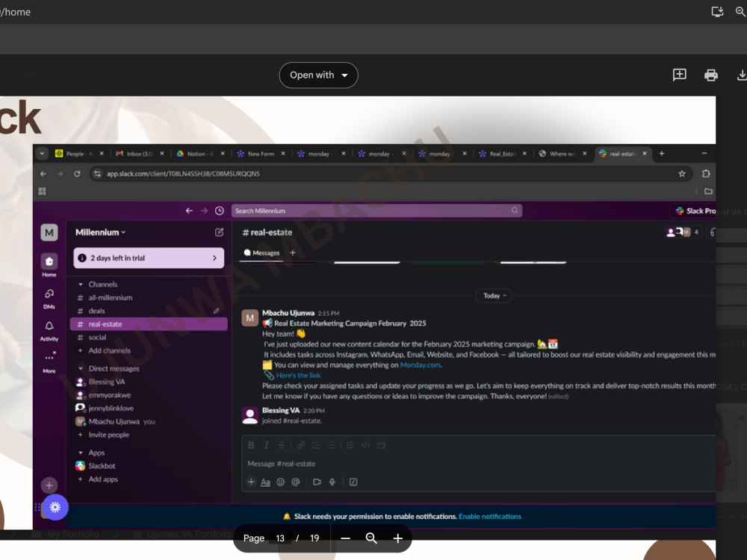This screenshot has height=560, width=747.
Task: Open attach plus menu in composer
Action: click(x=251, y=482)
